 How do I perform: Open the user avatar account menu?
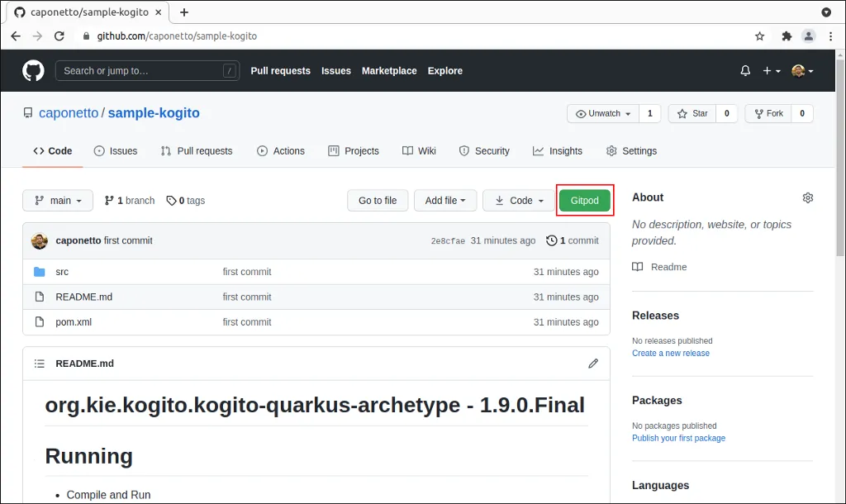tap(802, 71)
